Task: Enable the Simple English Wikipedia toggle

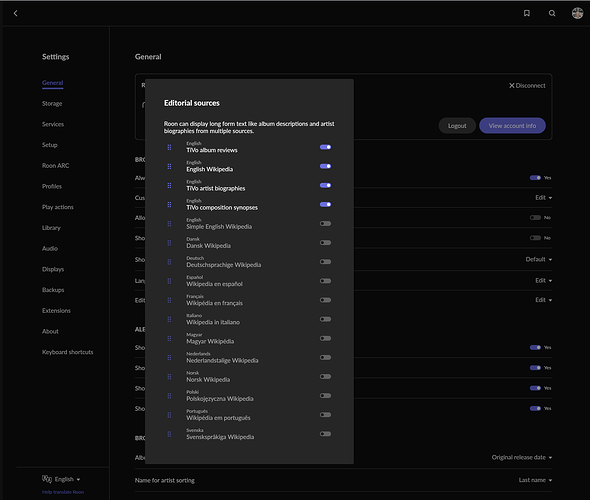Action: [x=325, y=223]
